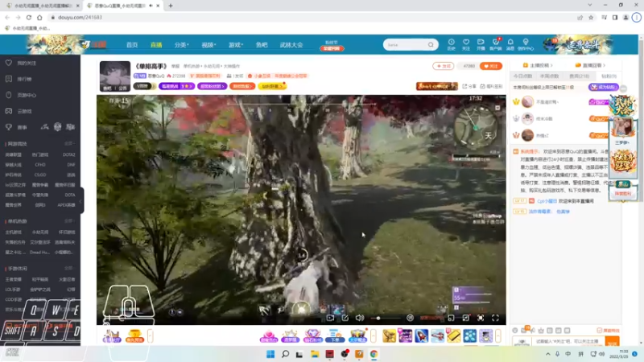Expand 视频 dropdown in navigation
The image size is (644, 362).
(208, 45)
